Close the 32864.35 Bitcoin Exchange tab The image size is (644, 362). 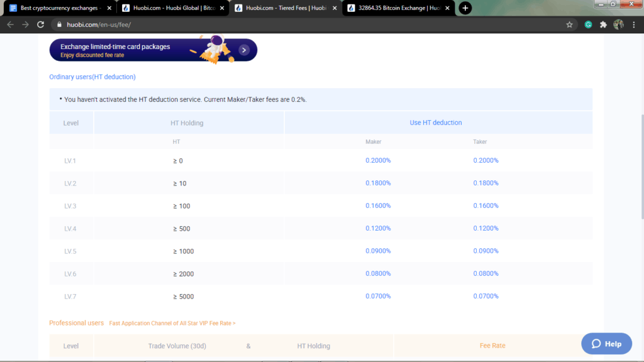[447, 8]
